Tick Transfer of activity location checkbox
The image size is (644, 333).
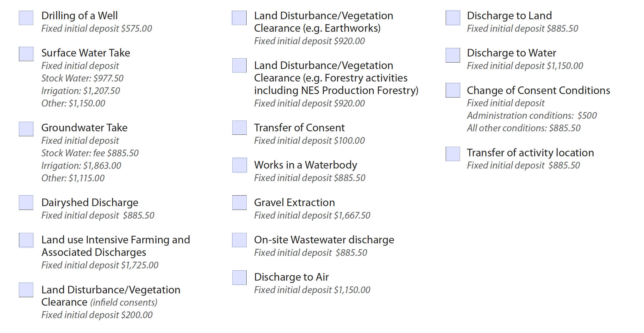pos(453,154)
